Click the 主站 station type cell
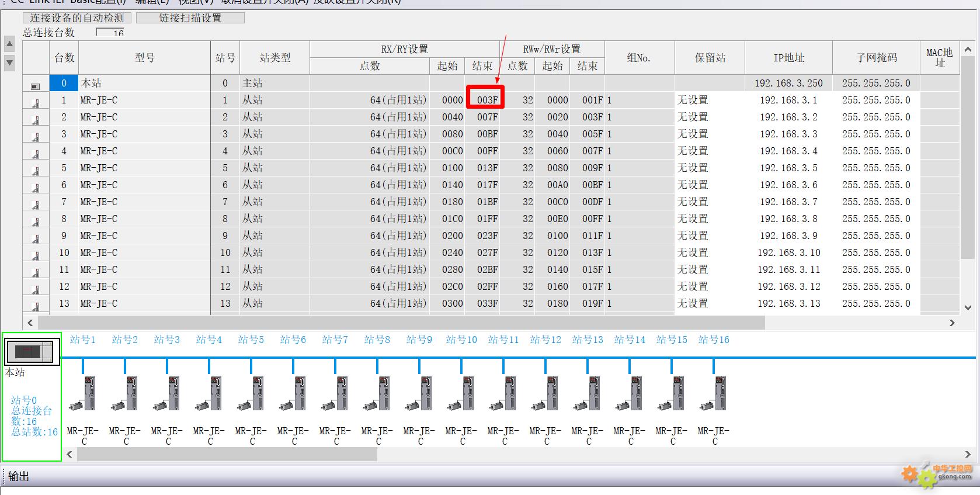 [274, 83]
